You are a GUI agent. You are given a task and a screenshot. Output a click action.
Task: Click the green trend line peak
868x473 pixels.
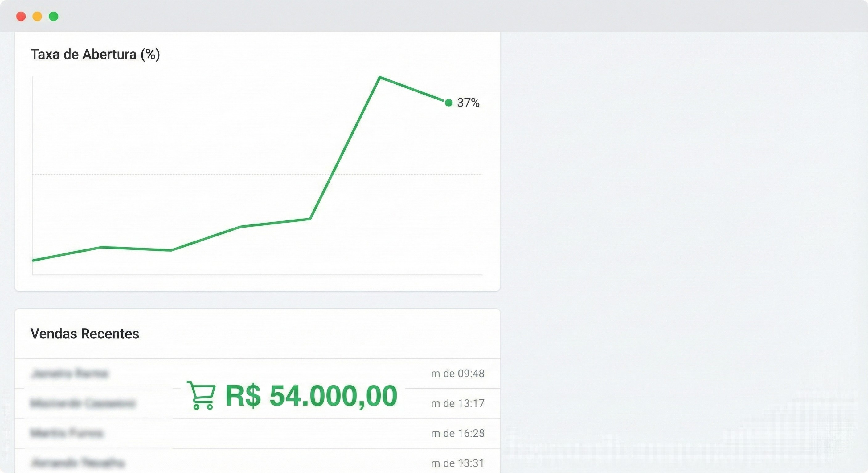(x=380, y=77)
